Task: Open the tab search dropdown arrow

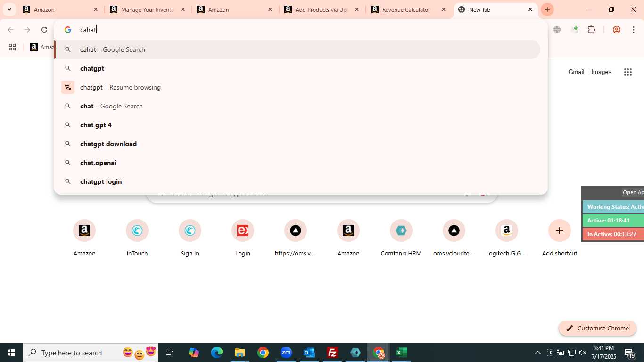Action: [x=9, y=9]
